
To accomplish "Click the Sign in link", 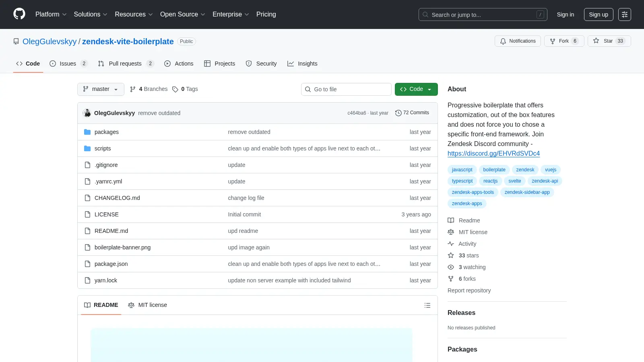I will point(566,14).
